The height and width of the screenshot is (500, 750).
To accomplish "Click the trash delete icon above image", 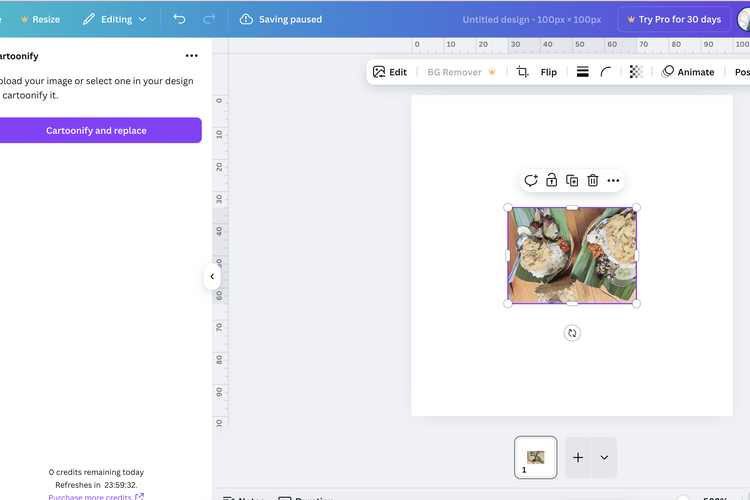I will (593, 180).
